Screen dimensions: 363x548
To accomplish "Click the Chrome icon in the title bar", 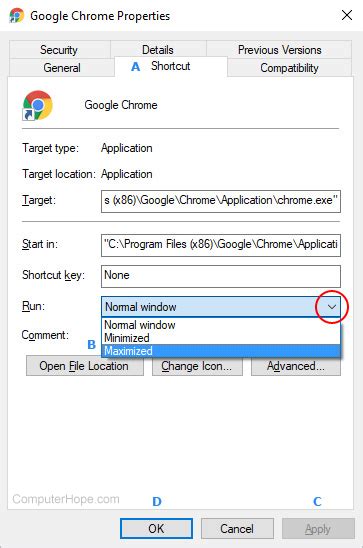I will pos(16,16).
